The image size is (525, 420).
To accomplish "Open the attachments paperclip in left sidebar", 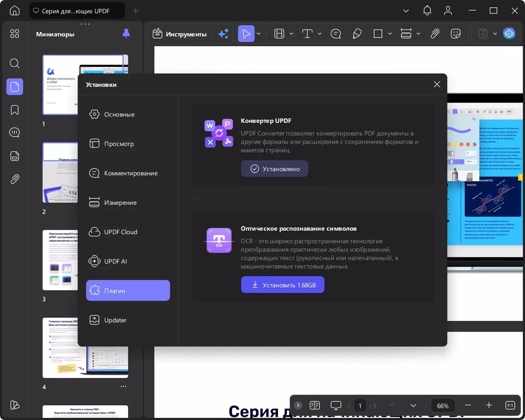I will (15, 179).
